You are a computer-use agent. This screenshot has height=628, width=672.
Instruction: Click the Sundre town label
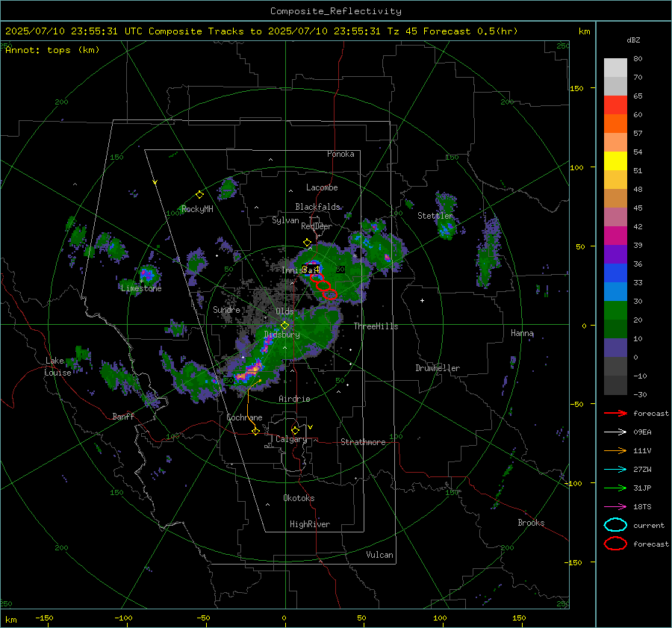(x=227, y=309)
